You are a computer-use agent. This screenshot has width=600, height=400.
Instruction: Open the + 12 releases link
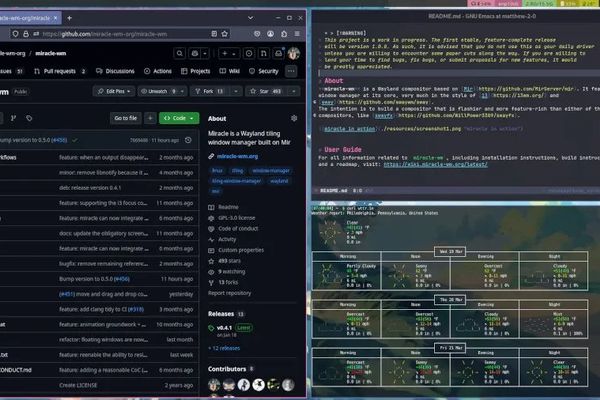click(224, 348)
